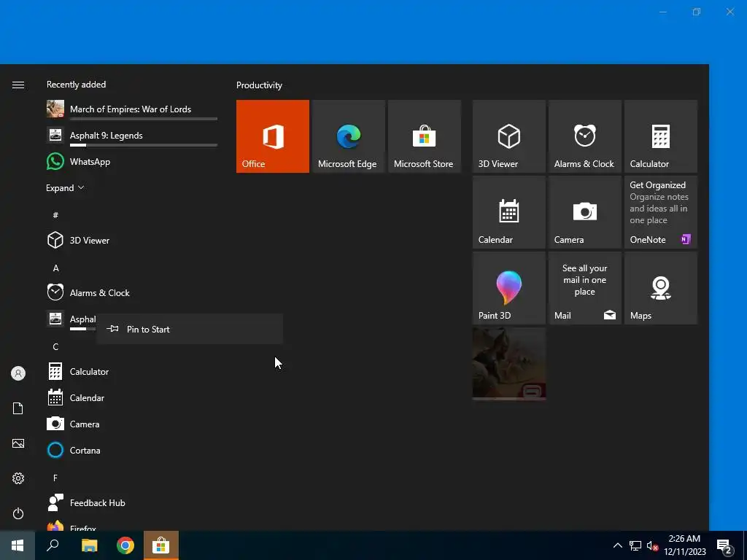Open 3D Viewer from the app list
The height and width of the screenshot is (560, 747).
(x=132, y=241)
